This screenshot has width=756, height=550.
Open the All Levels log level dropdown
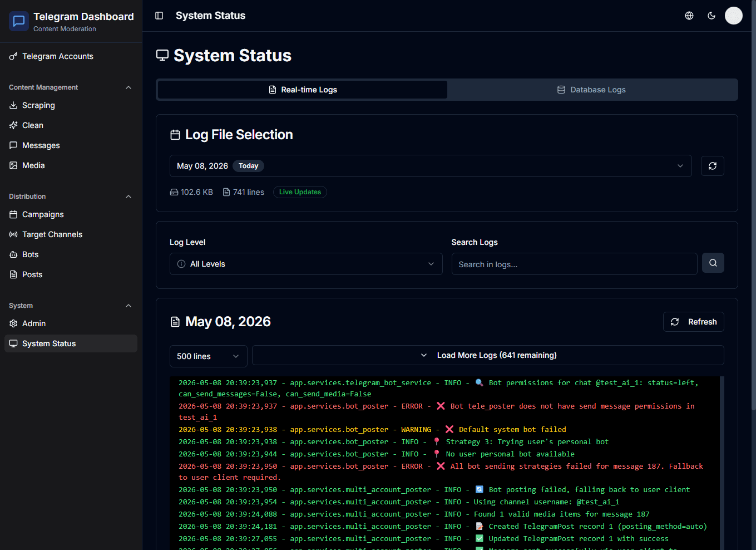(306, 264)
